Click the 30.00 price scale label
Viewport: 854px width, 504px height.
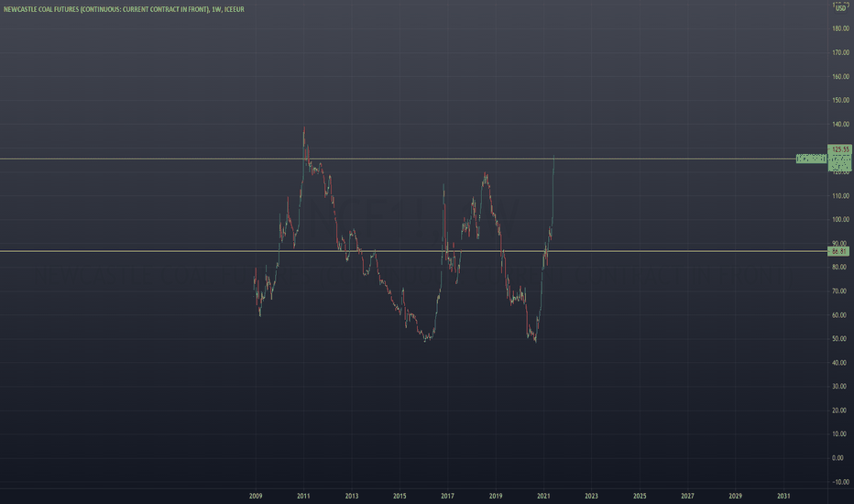click(839, 387)
